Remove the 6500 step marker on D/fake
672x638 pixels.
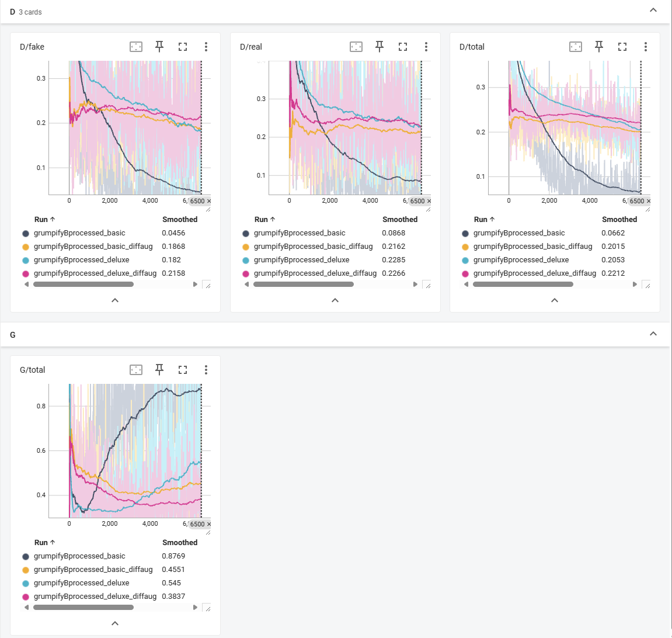pos(209,201)
